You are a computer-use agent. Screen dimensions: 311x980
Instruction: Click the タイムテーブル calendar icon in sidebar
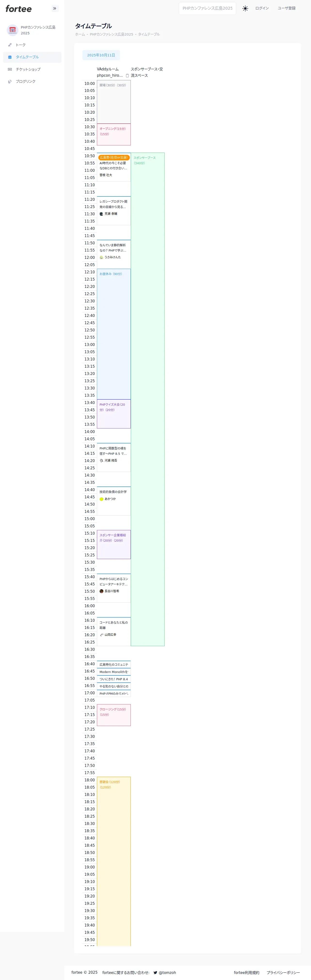[10, 57]
